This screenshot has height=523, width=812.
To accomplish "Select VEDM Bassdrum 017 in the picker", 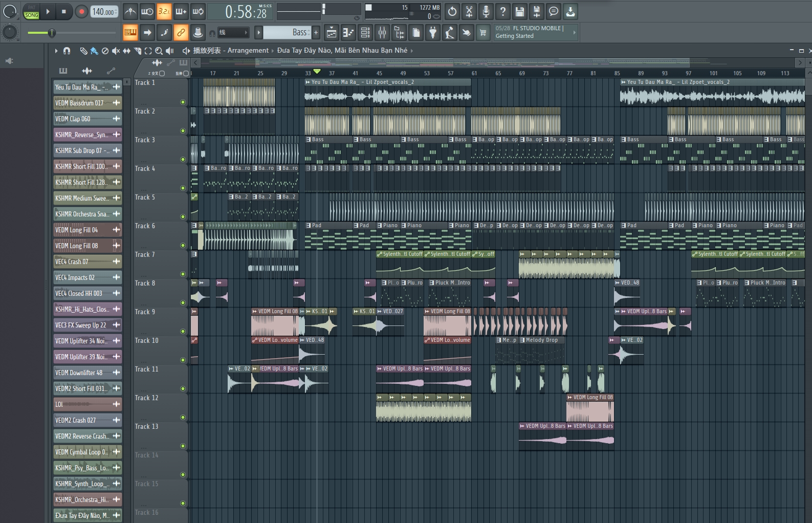I will point(87,103).
